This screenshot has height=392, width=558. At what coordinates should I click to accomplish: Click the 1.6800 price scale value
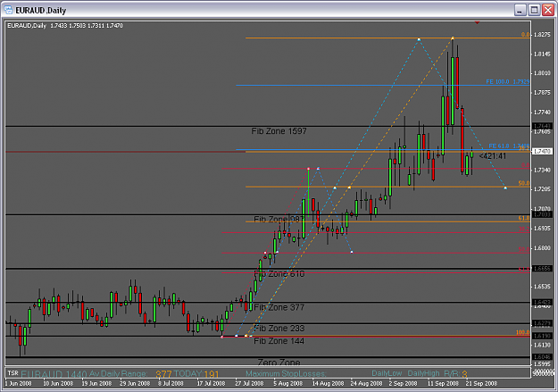click(542, 248)
